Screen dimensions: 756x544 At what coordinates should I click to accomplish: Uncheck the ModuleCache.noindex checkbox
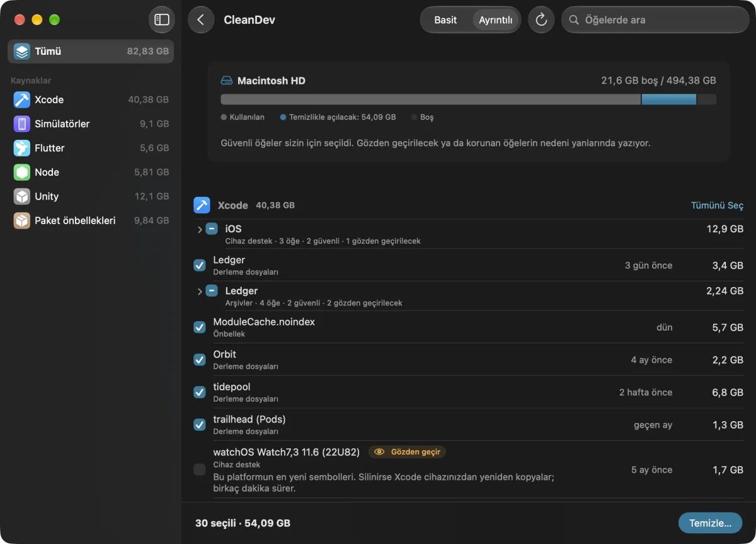tap(200, 327)
